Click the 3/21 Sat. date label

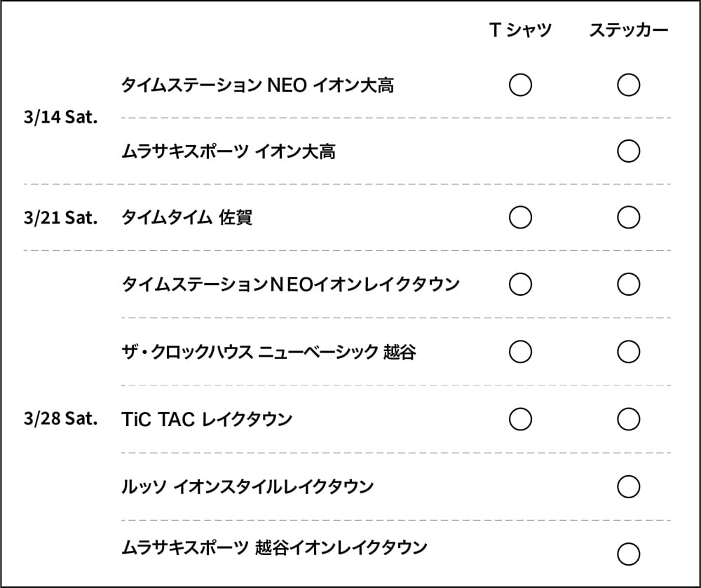60,217
